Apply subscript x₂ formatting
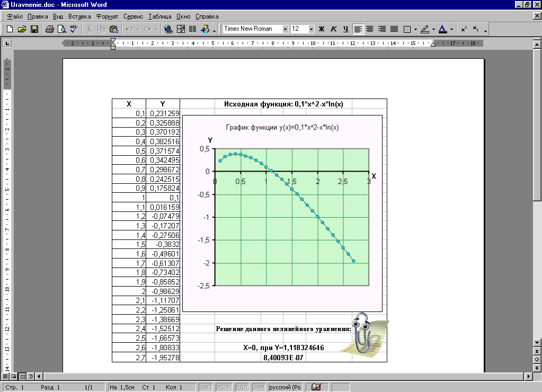Viewport: 542px width, 392px height. tap(476, 29)
